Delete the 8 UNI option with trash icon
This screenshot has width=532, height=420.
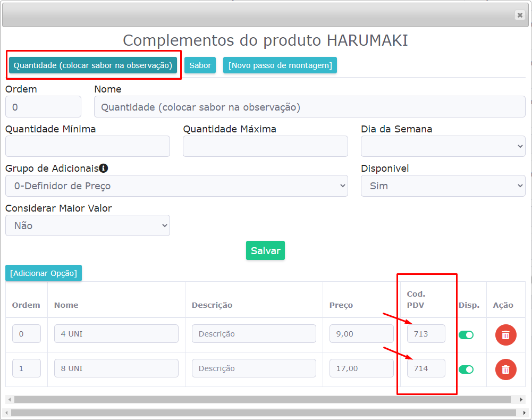505,369
